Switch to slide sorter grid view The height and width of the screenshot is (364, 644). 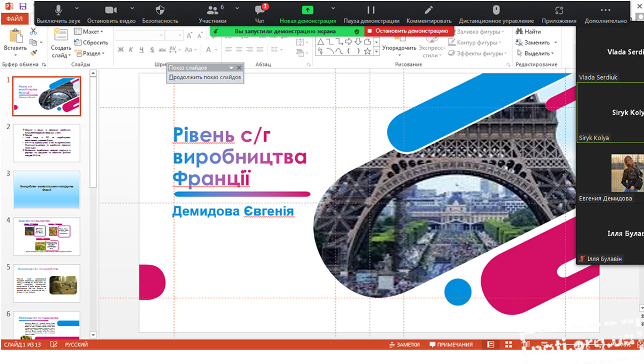click(508, 344)
